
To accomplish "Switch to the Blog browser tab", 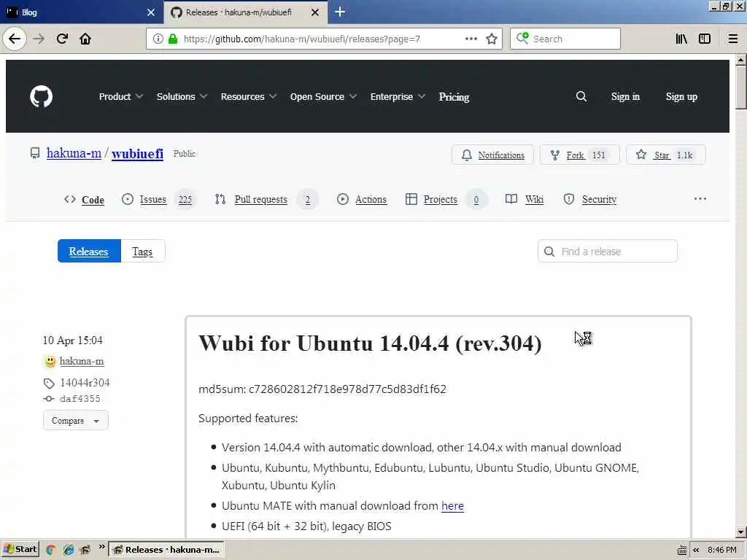I will (81, 12).
